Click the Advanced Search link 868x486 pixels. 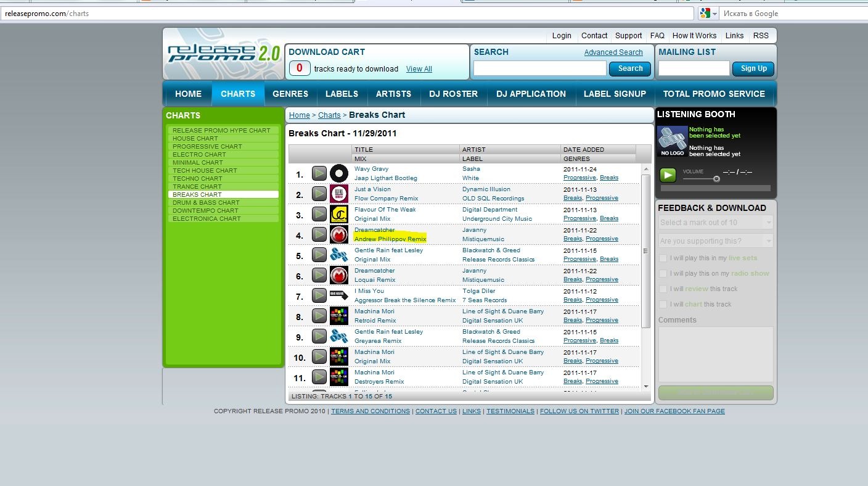tap(613, 52)
